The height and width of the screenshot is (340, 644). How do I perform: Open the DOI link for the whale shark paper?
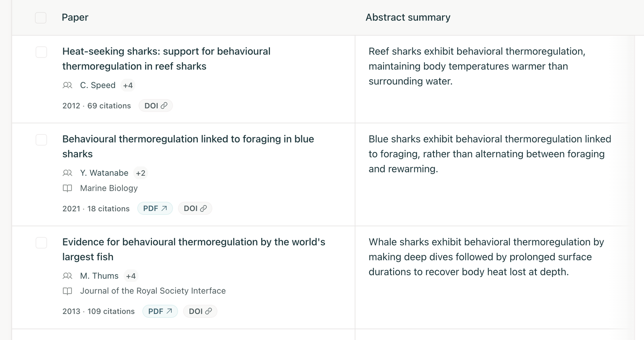[x=200, y=311]
